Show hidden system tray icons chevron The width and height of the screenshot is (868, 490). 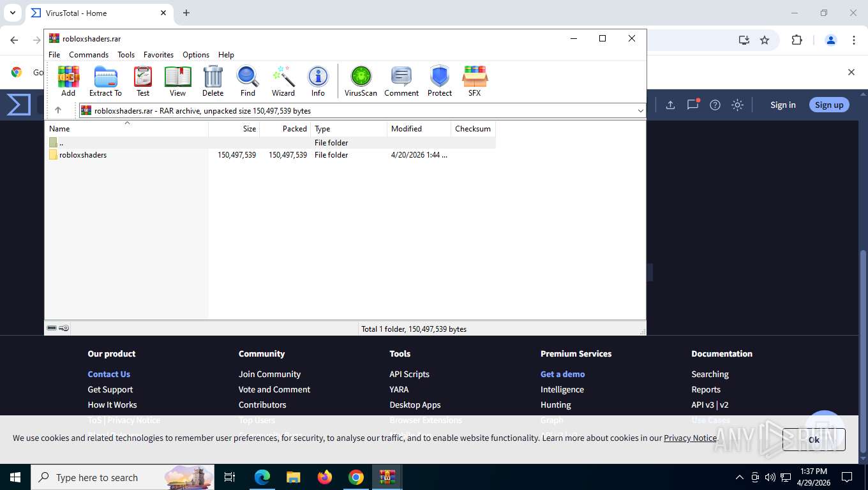pos(739,477)
